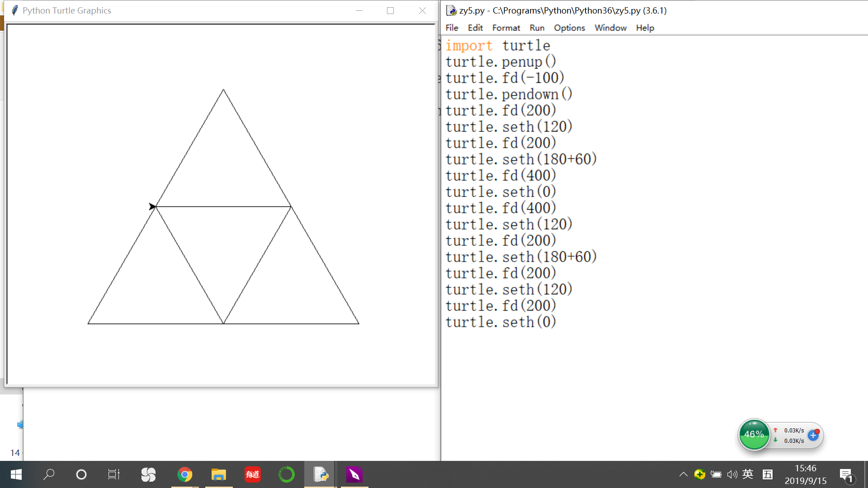Open the Run menu

pyautogui.click(x=537, y=28)
